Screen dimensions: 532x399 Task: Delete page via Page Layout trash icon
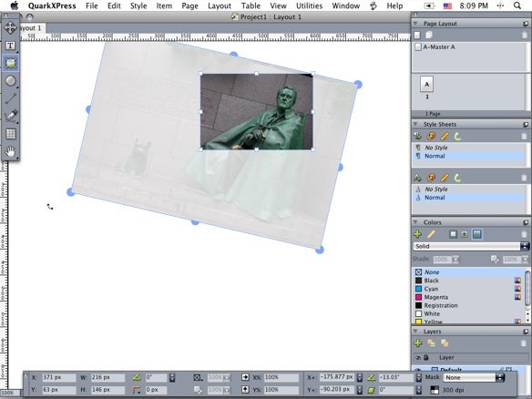point(524,35)
